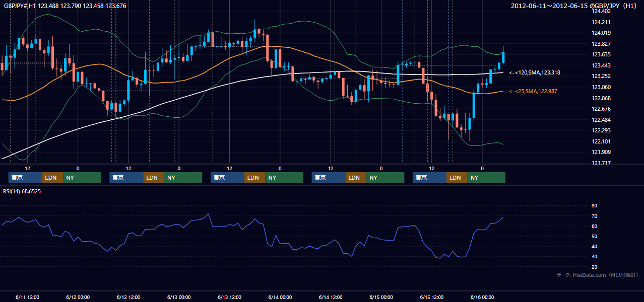Select the 6/15 00:00 date label

pyautogui.click(x=381, y=297)
